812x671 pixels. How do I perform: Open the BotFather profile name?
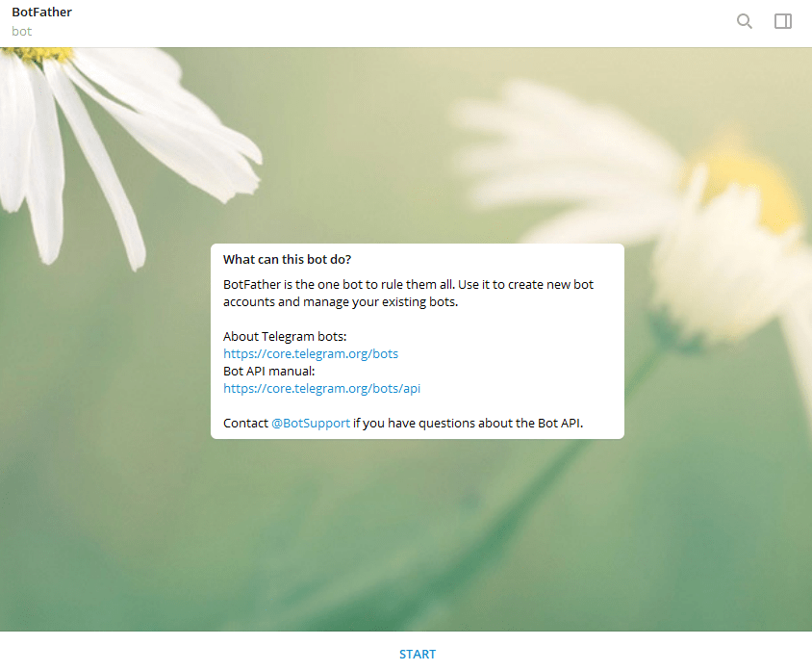pyautogui.click(x=41, y=12)
